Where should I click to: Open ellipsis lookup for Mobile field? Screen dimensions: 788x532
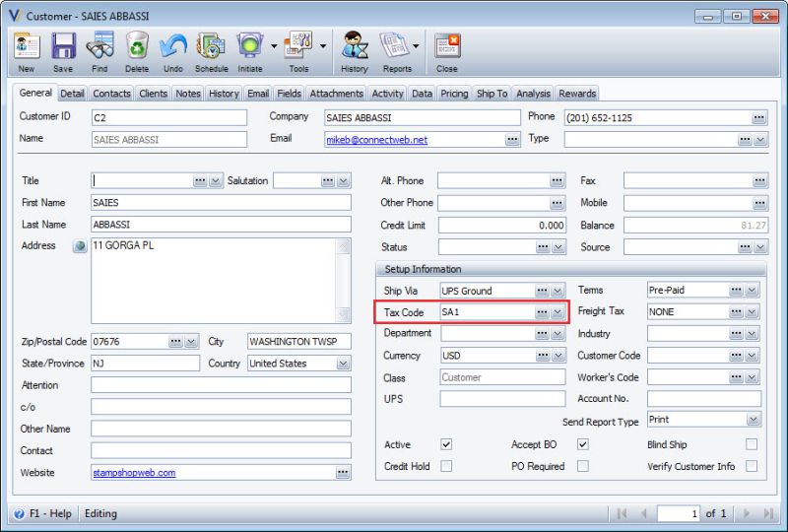(x=759, y=203)
